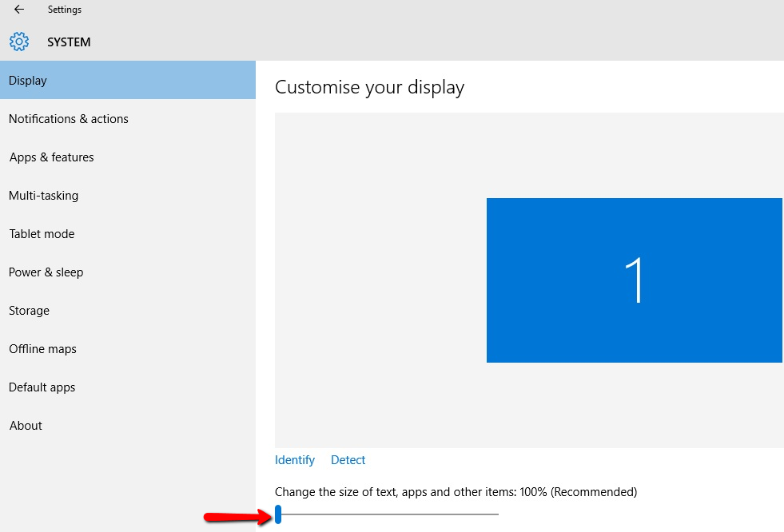Click the System gear icon
Screen dimensions: 784x532
pos(19,42)
